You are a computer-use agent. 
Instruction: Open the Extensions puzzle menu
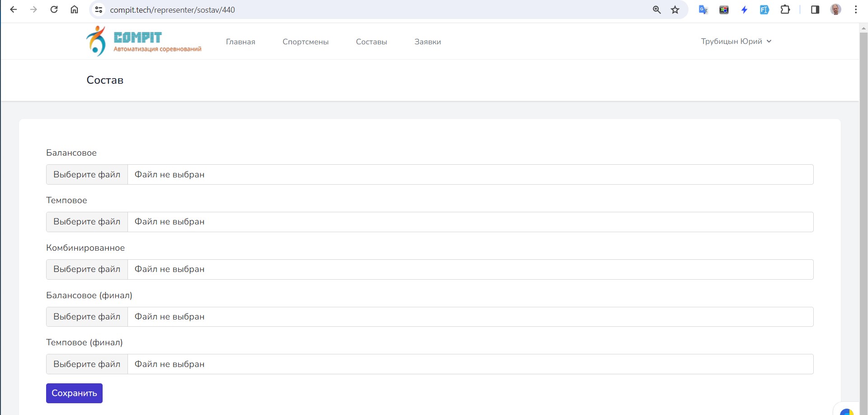point(785,10)
